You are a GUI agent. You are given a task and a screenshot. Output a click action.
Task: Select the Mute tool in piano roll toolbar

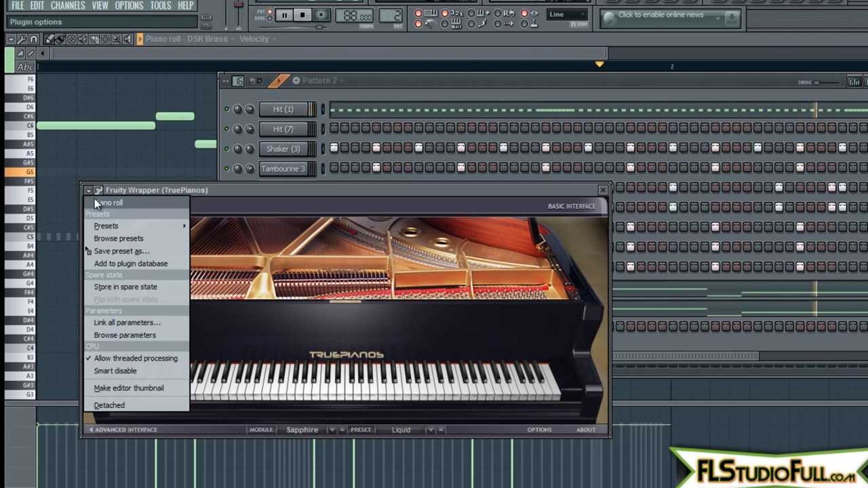click(83, 39)
